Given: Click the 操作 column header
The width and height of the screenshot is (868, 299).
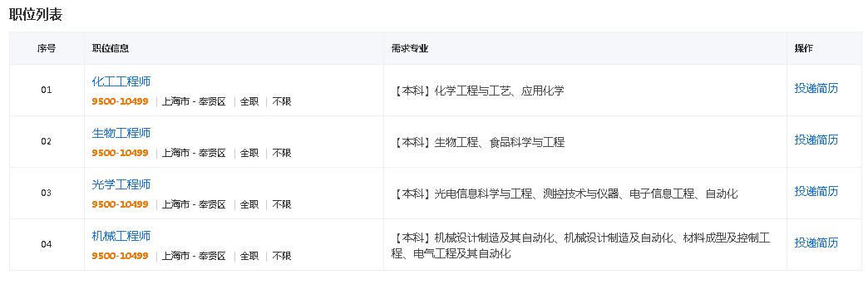Looking at the screenshot, I should (803, 48).
